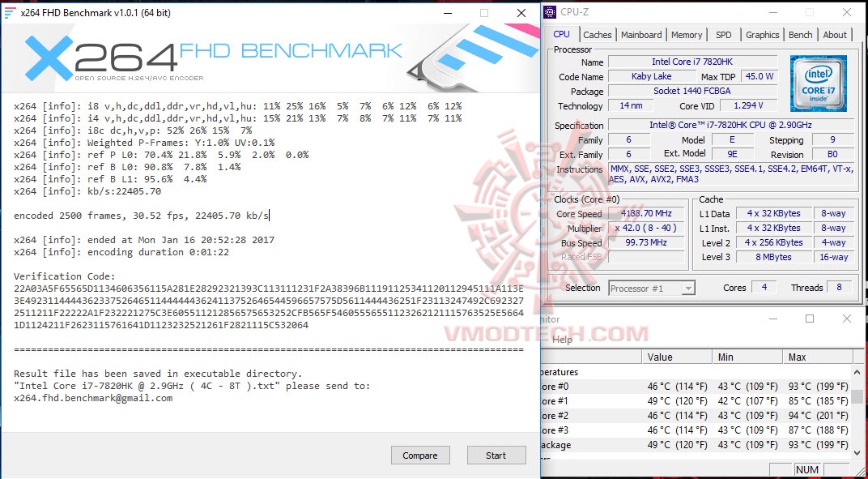868x479 pixels.
Task: Click the Intel Core i7 logo in CPU-Z
Action: pos(818,83)
